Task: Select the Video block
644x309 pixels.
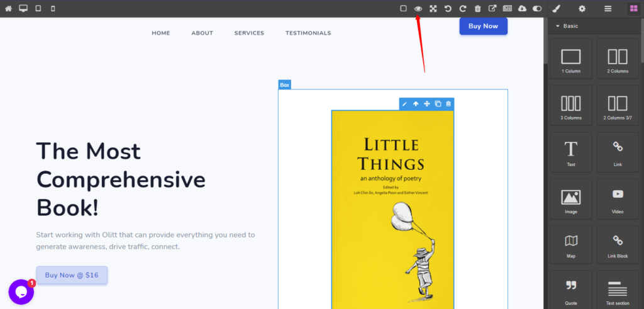Action: click(x=618, y=199)
